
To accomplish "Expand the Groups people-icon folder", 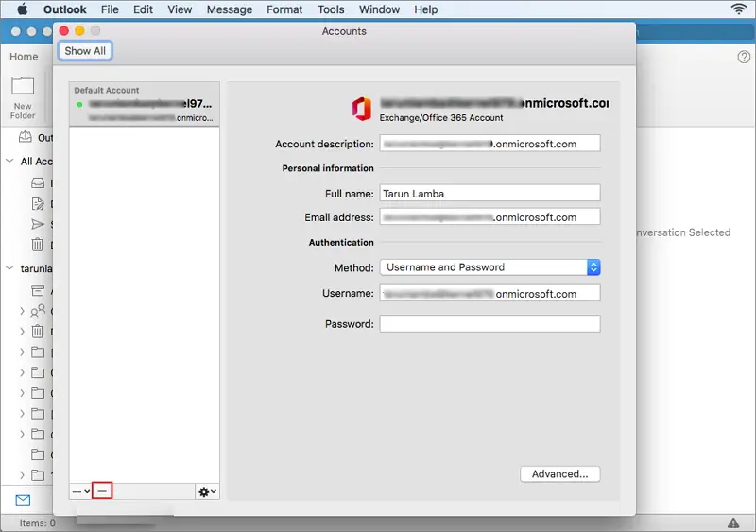I will tap(22, 311).
